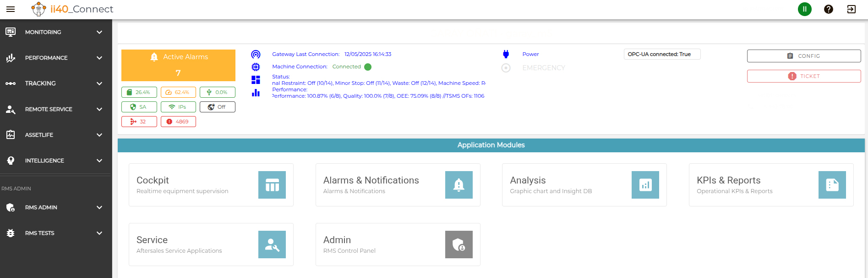868x278 pixels.
Task: Click the red TICKET button
Action: coord(804,76)
